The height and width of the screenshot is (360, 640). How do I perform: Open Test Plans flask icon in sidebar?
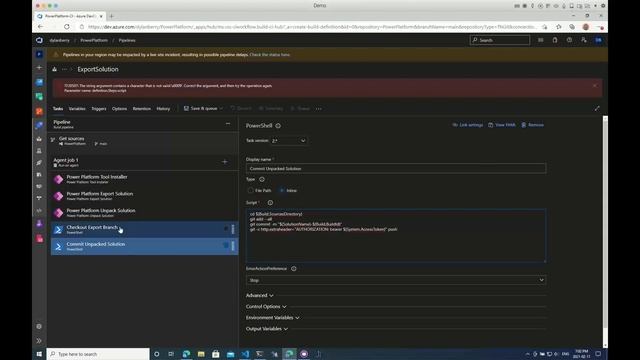click(39, 223)
